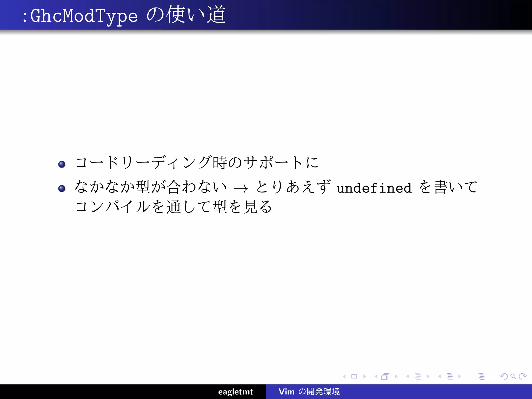
Task: Go to previous subsection arrow
Action: 408,376
